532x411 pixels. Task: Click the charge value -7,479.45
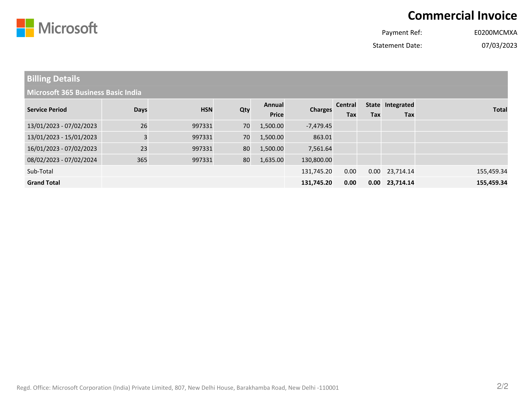click(319, 126)
